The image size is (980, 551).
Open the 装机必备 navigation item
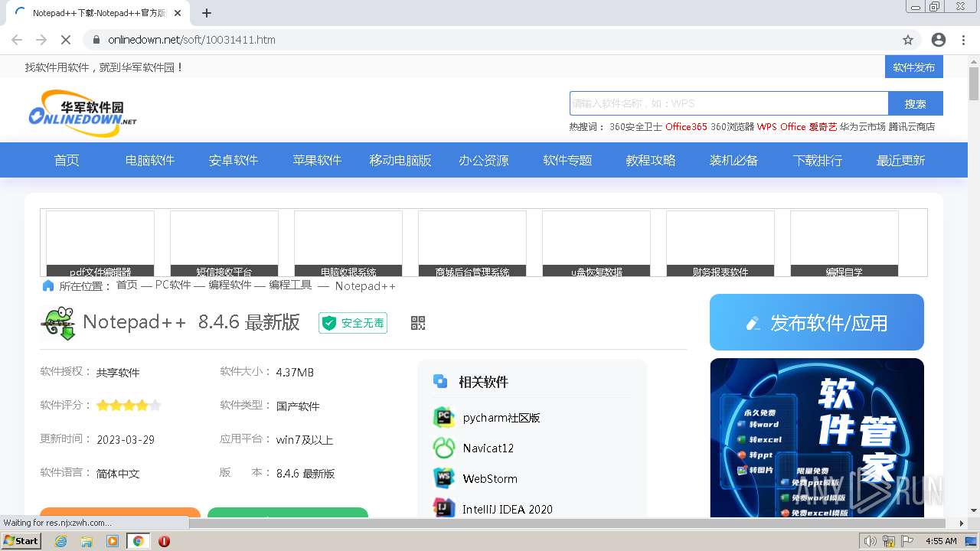[x=733, y=160]
